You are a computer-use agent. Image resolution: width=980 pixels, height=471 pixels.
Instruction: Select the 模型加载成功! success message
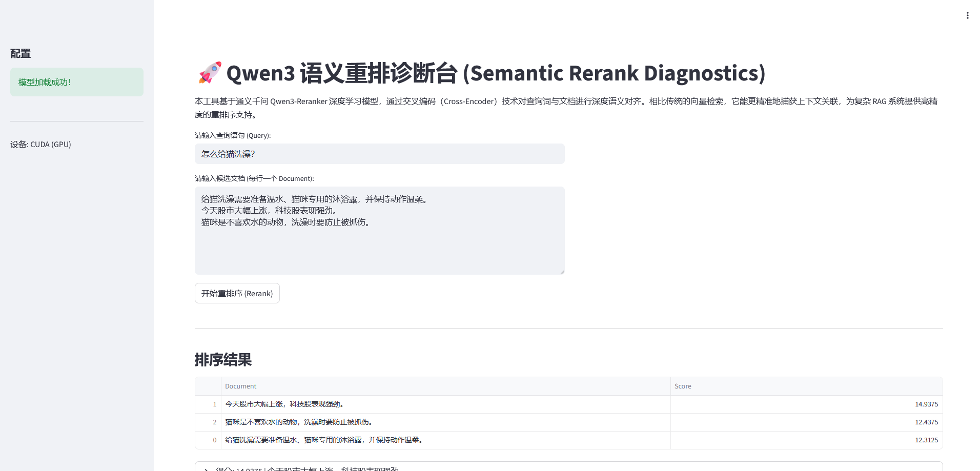77,82
